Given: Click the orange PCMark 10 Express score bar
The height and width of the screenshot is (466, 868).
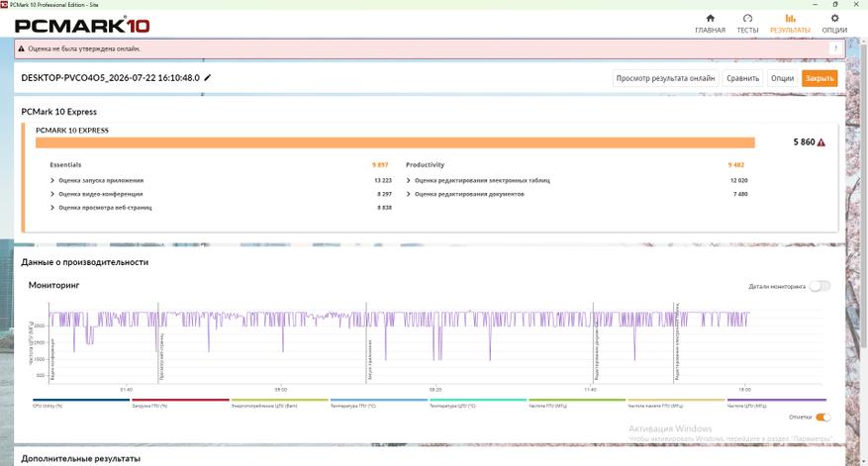Looking at the screenshot, I should [395, 142].
